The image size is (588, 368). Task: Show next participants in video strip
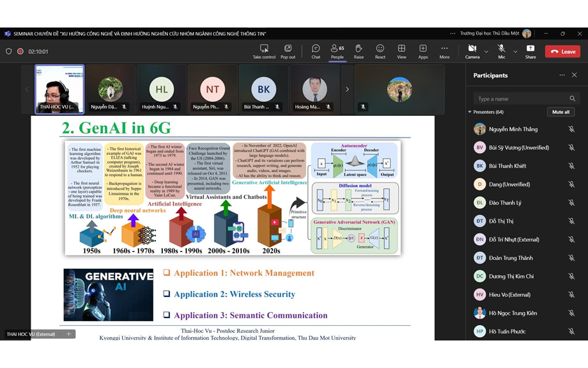coord(347,89)
